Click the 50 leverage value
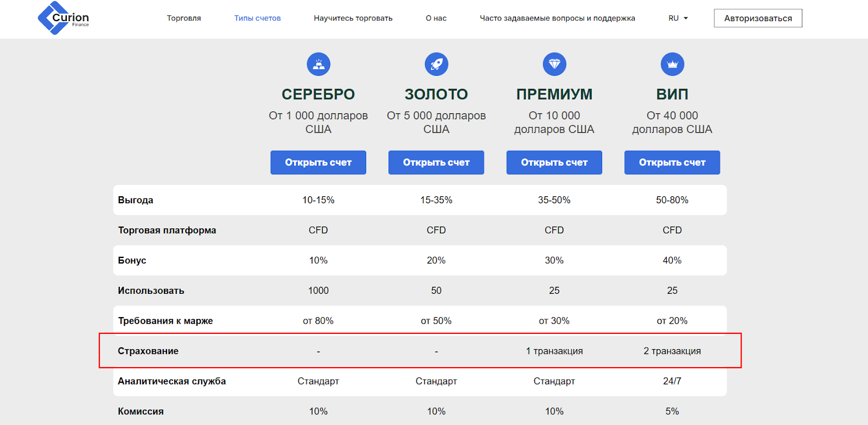This screenshot has width=868, height=425. tap(436, 291)
